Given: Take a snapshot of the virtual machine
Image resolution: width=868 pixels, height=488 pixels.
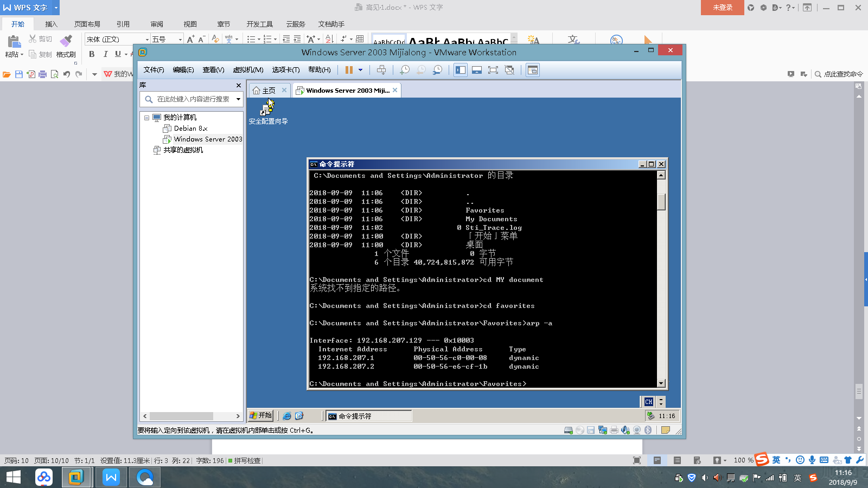Looking at the screenshot, I should tap(405, 70).
